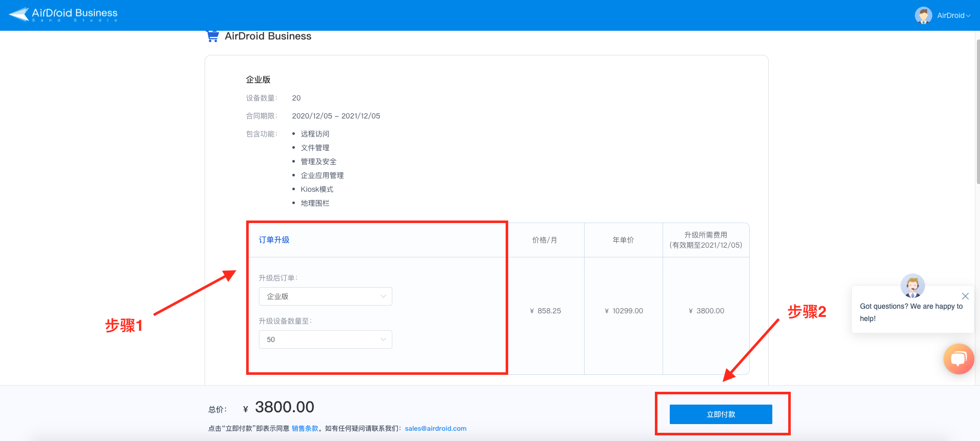Viewport: 980px width, 441px height.
Task: Click the Got questions help message
Action: pos(911,312)
